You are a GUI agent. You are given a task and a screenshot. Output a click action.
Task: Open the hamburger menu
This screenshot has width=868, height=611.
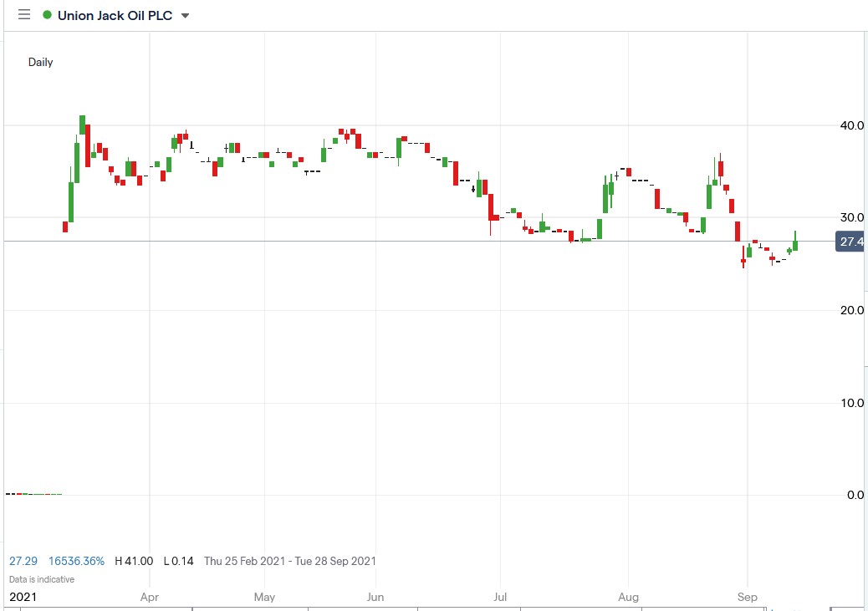coord(23,14)
